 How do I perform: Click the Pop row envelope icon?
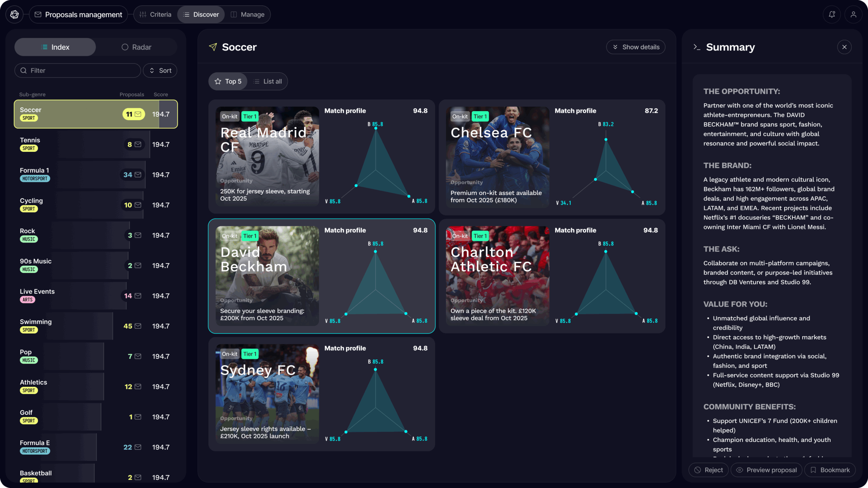(x=138, y=356)
